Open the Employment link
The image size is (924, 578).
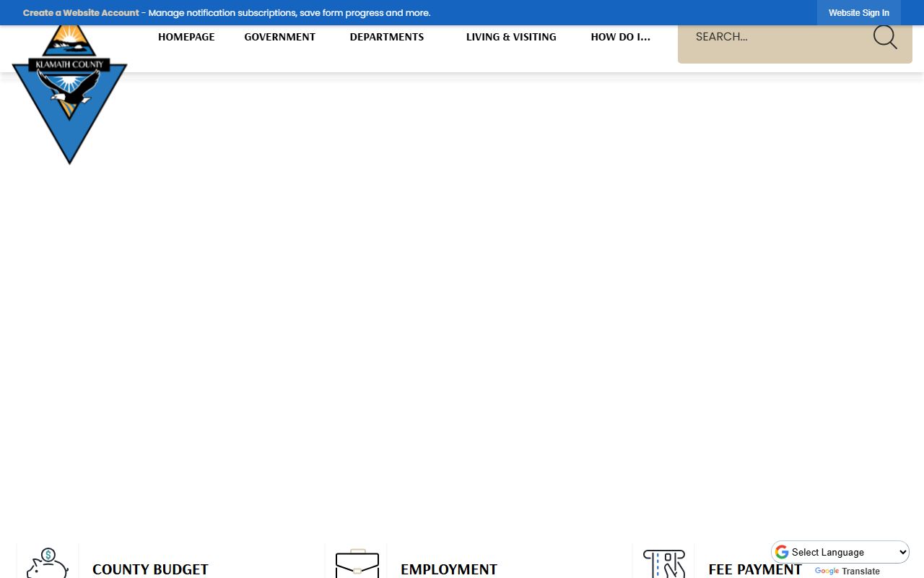click(x=449, y=569)
